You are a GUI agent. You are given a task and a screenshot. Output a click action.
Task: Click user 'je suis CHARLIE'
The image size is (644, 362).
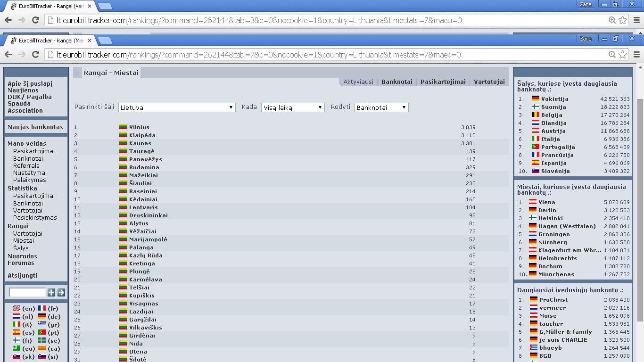pyautogui.click(x=563, y=340)
